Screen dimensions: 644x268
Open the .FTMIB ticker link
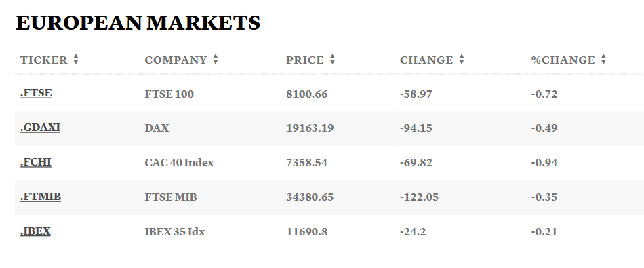click(x=41, y=197)
